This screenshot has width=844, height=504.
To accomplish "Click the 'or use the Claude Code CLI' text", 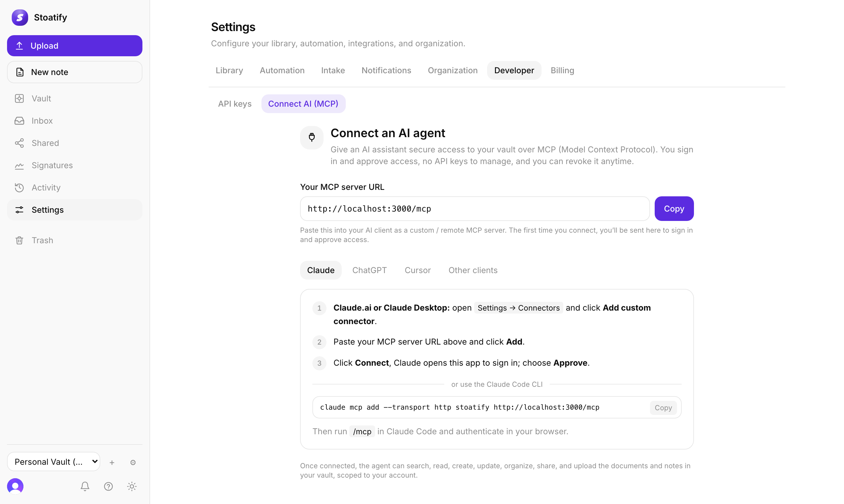I will 496,384.
